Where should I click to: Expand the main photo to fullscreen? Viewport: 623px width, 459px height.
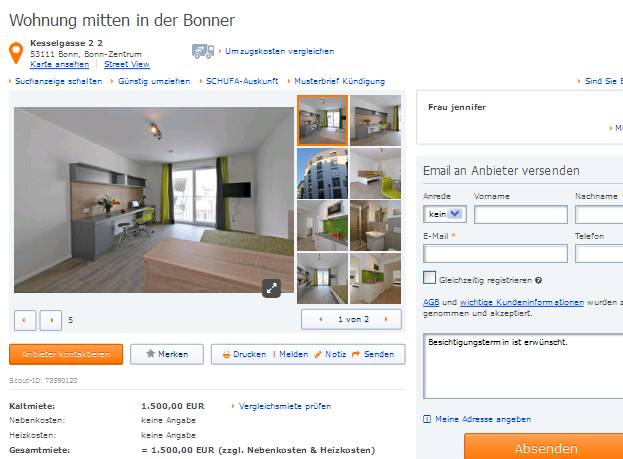coord(271,288)
